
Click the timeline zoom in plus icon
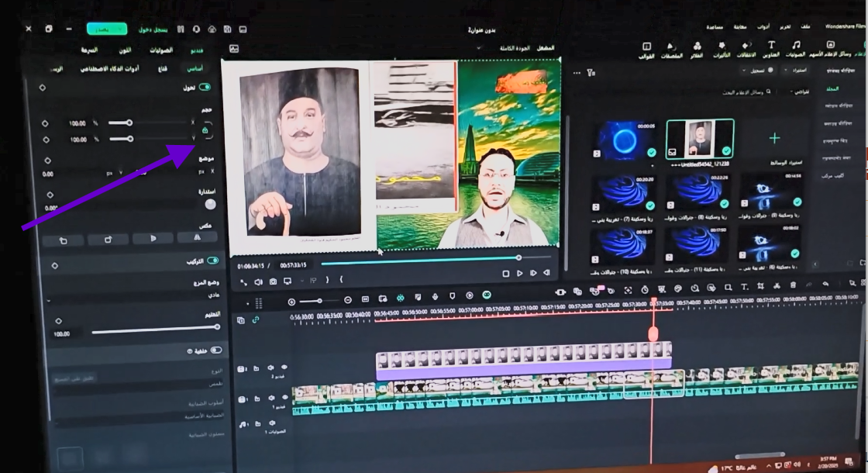pyautogui.click(x=291, y=302)
